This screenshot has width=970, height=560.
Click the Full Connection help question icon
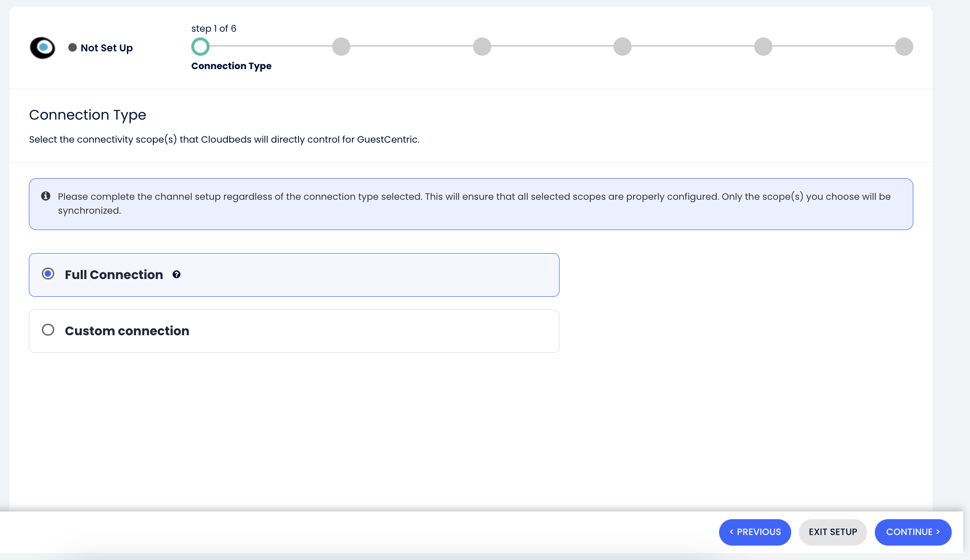(176, 274)
